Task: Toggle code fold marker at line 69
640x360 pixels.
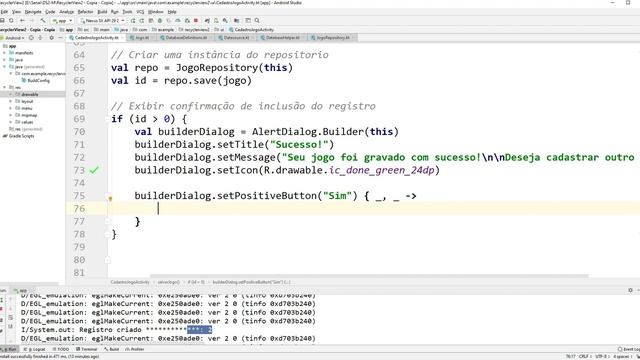Action: (x=108, y=119)
